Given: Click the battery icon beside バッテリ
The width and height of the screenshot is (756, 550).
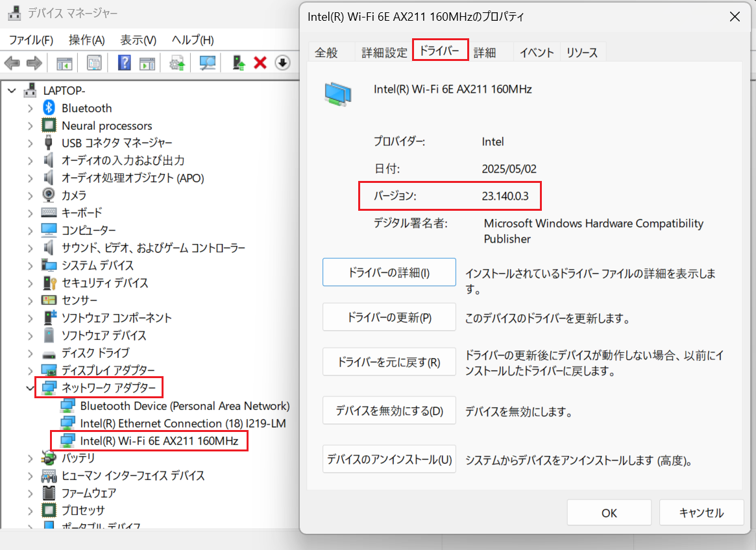Looking at the screenshot, I should point(49,457).
